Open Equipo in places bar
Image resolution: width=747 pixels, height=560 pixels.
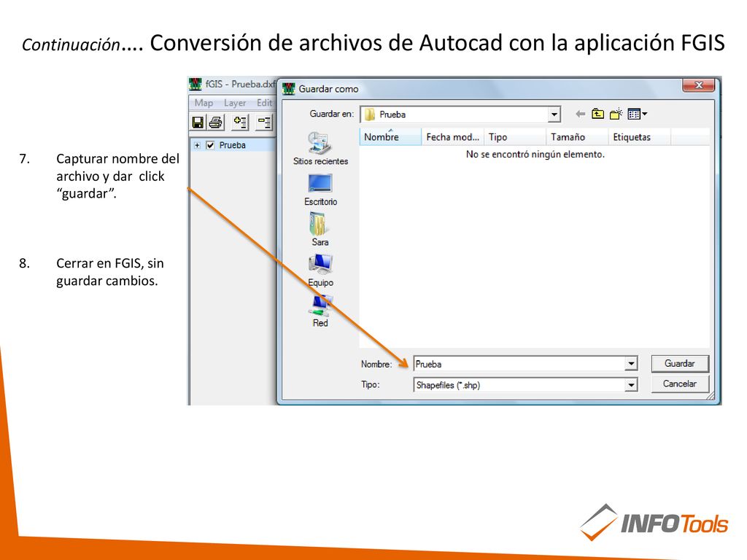click(x=320, y=271)
